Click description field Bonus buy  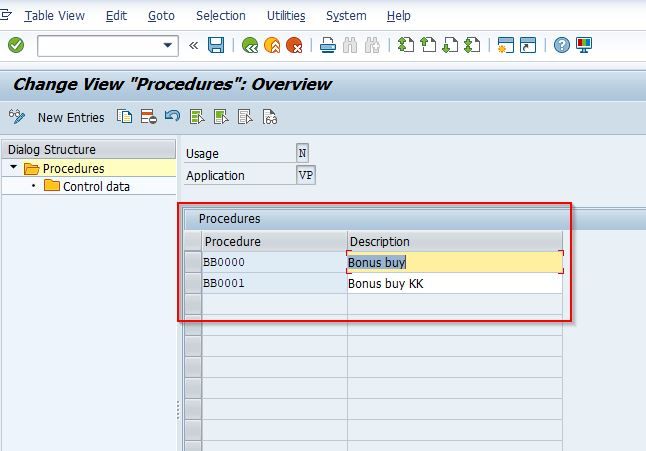(x=455, y=262)
